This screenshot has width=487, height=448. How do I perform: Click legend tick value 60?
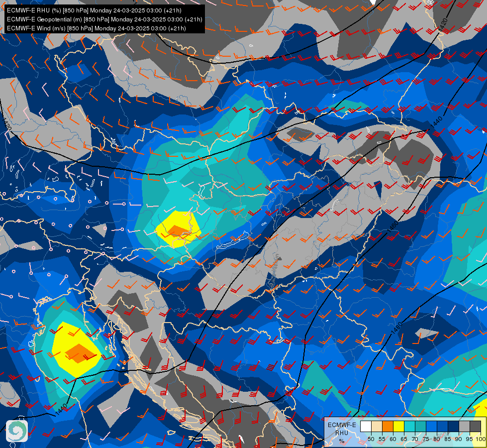[393, 439]
